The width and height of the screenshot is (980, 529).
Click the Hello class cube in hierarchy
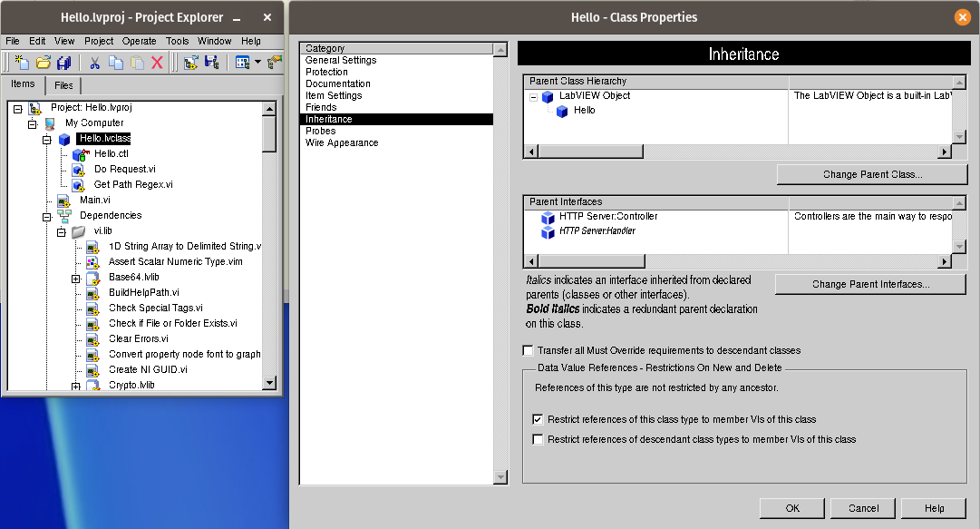[x=562, y=111]
